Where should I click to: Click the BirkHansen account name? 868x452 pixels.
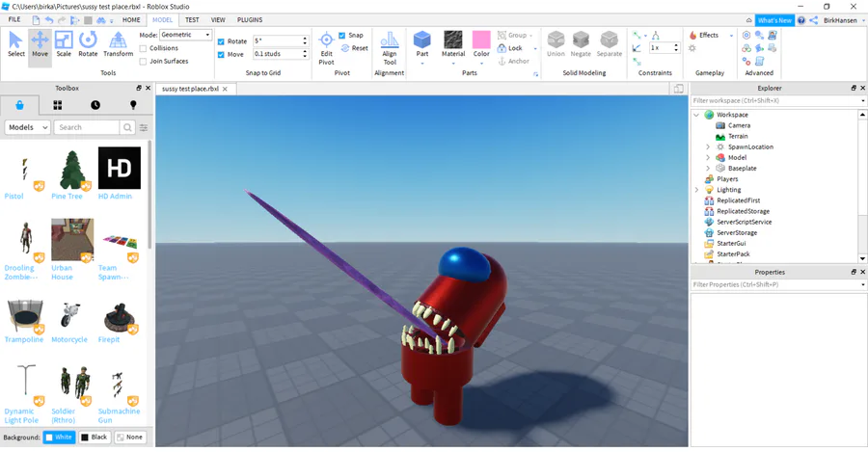pyautogui.click(x=840, y=20)
